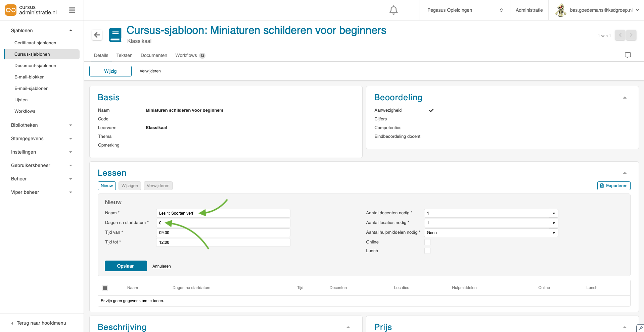The height and width of the screenshot is (332, 644).
Task: Click the wrench icon in corner
Action: point(640,328)
